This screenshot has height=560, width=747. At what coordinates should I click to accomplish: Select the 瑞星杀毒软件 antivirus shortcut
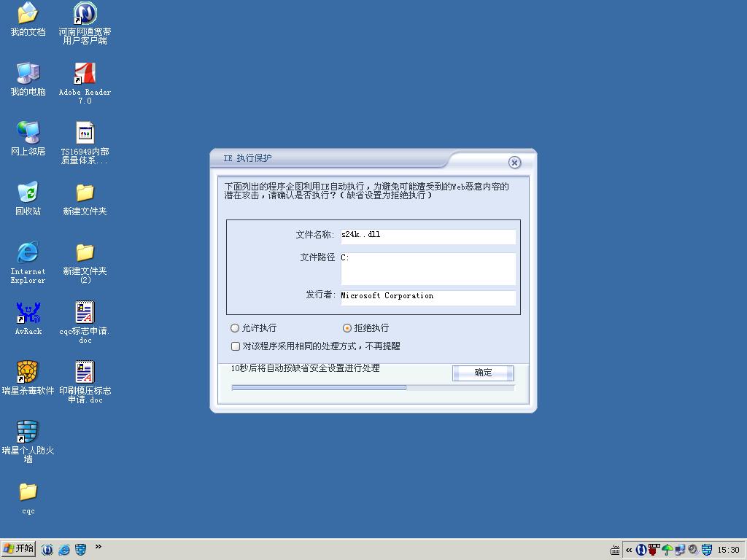tap(28, 378)
